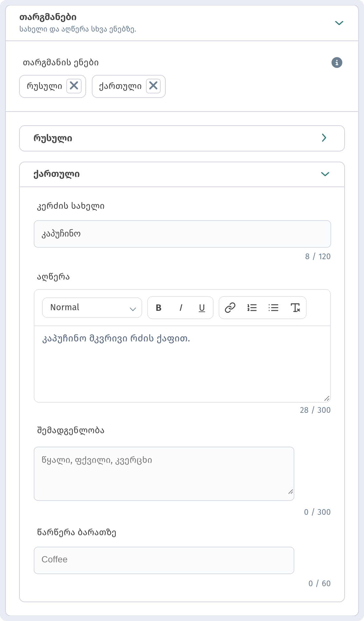The height and width of the screenshot is (621, 364).
Task: Click the 0 / 300 ingredients counter
Action: point(317,512)
